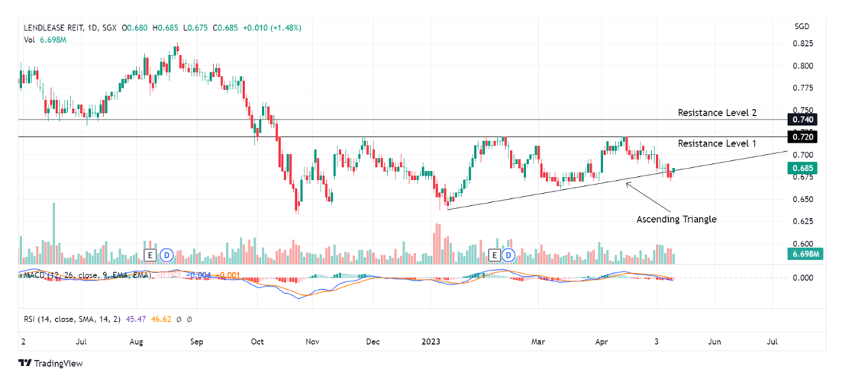The image size is (868, 379).
Task: Click the MACD 0.000 axis value
Action: [802, 277]
